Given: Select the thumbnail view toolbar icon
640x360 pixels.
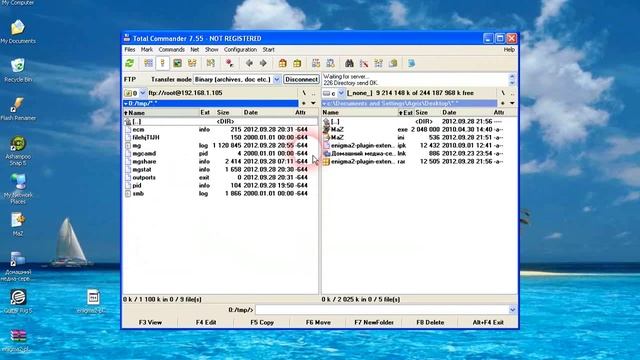Looking at the screenshot, I should [x=177, y=63].
